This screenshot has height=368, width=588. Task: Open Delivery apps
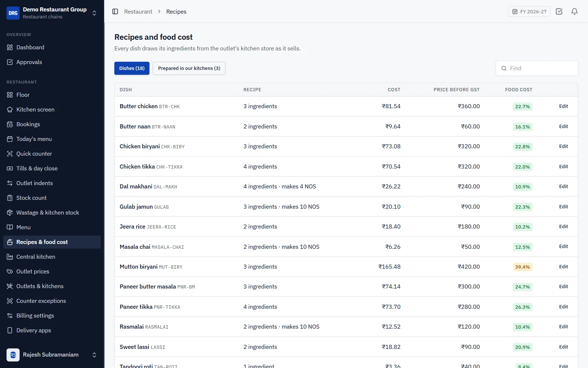52,330
